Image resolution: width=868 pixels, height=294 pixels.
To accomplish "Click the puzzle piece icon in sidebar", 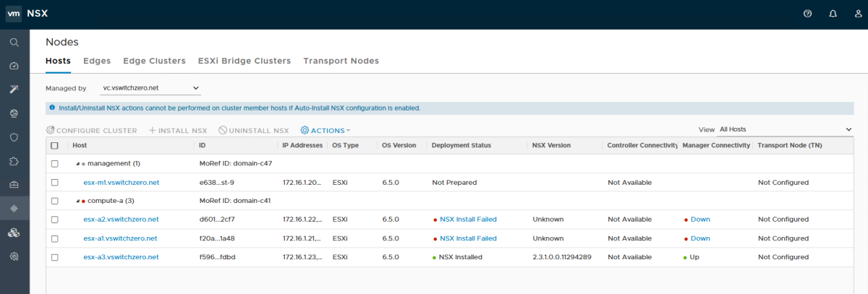I will [14, 160].
